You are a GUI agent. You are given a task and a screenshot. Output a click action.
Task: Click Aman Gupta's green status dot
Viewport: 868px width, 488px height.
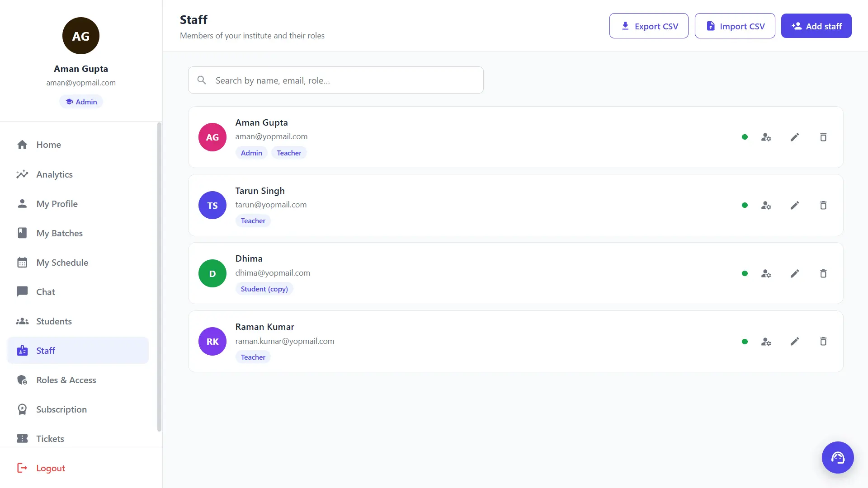pos(745,137)
